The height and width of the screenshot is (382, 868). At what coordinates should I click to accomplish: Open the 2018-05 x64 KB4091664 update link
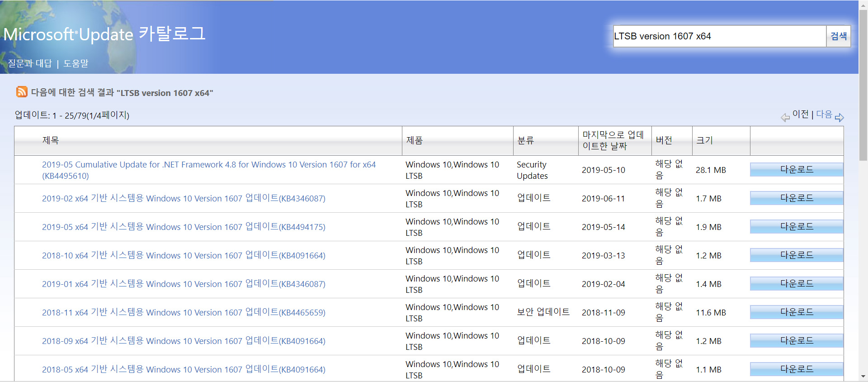coord(184,369)
